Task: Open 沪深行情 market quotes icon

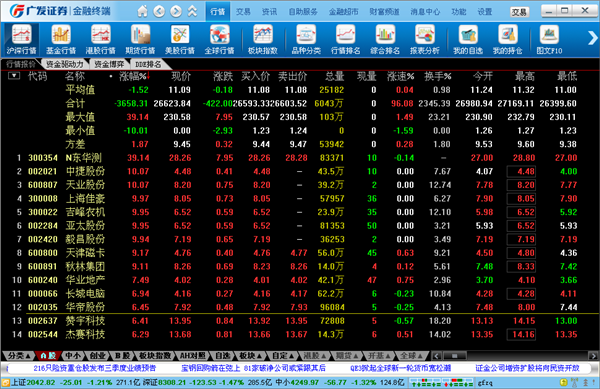Action: 21,39
